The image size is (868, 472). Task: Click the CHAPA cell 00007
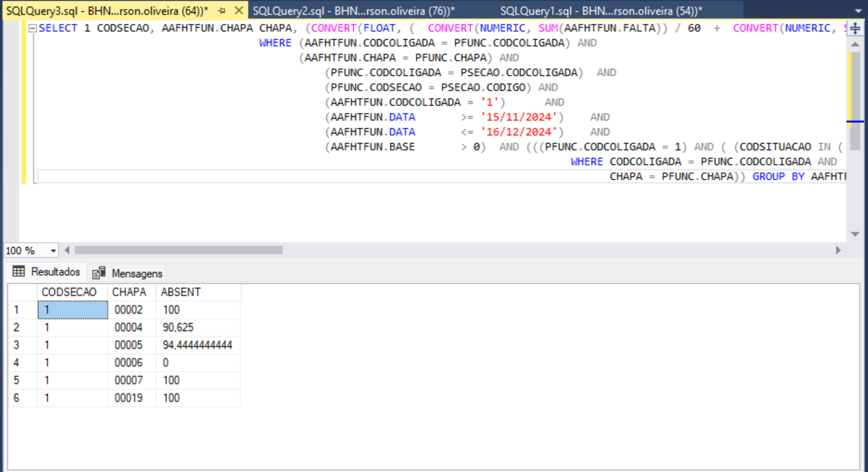coord(131,380)
